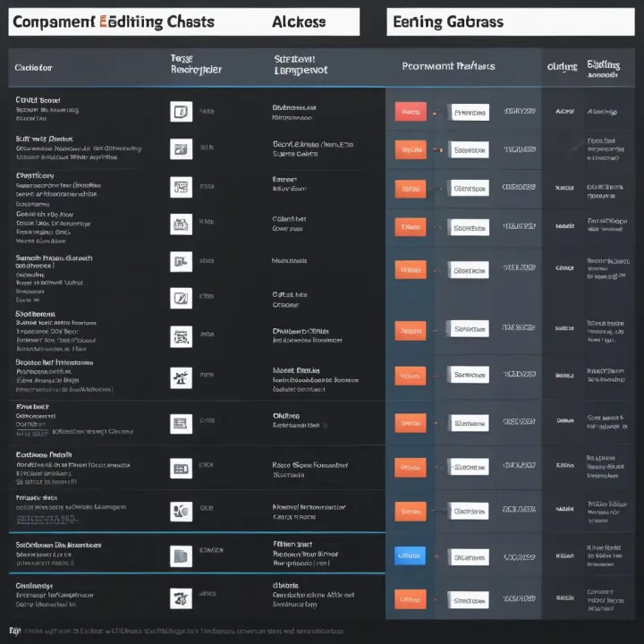Click the square icon in the fourth table row

[181, 224]
